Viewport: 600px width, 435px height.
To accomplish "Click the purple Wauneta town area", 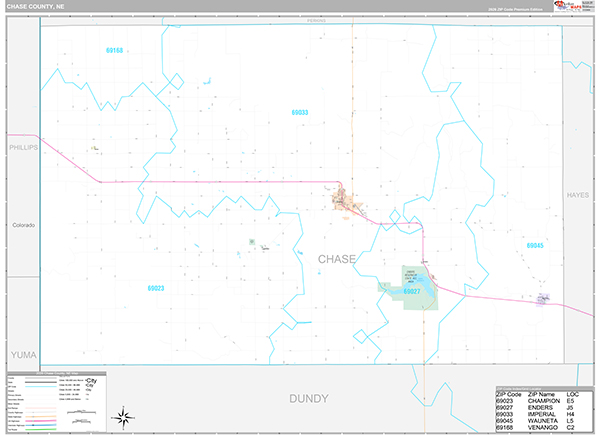I will coord(543,298).
